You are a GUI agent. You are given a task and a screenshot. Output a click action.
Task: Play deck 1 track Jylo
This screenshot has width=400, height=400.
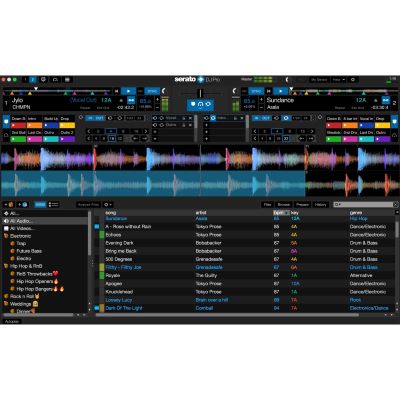coord(128,91)
